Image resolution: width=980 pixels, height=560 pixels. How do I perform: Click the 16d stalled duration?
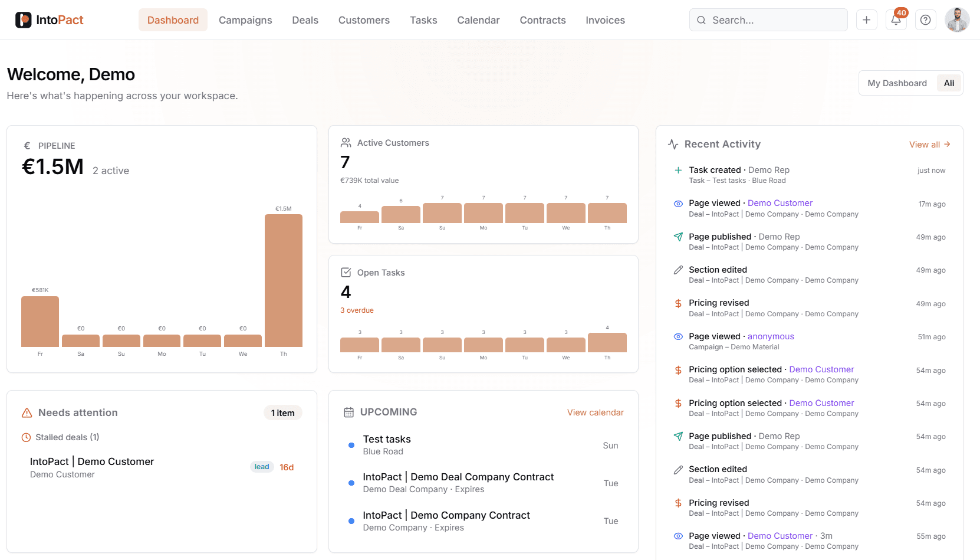point(287,467)
